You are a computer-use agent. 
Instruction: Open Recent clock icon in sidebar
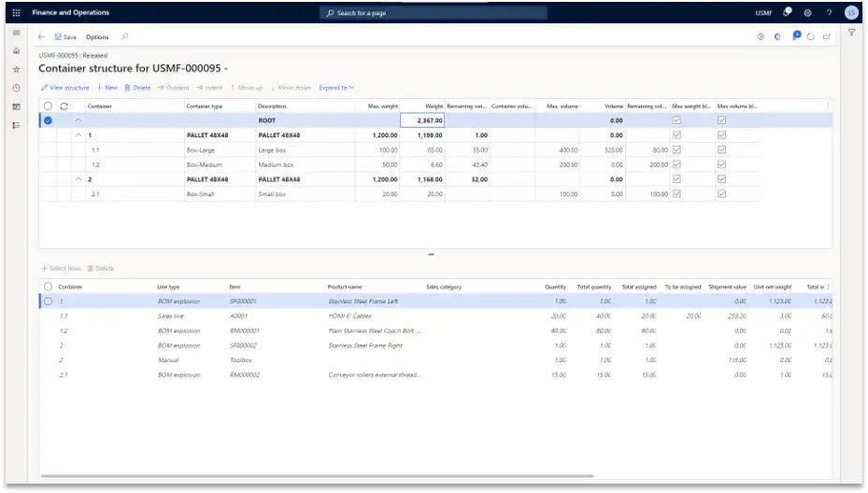click(16, 88)
